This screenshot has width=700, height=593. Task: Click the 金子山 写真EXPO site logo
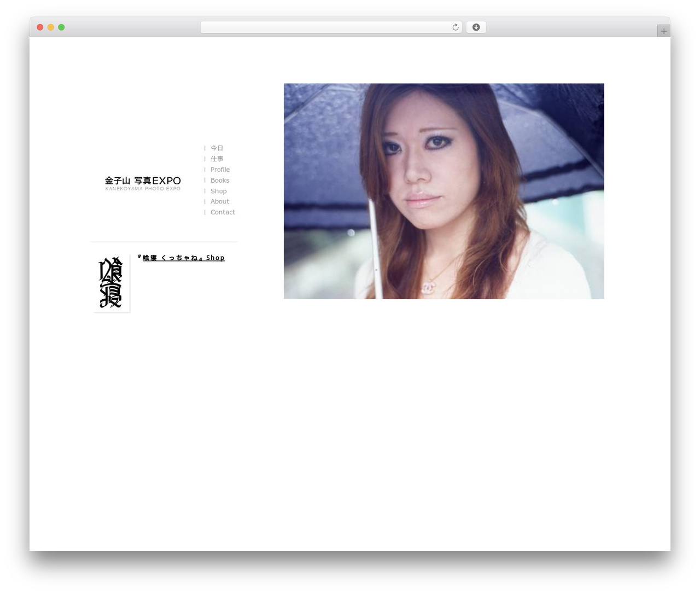click(x=143, y=183)
